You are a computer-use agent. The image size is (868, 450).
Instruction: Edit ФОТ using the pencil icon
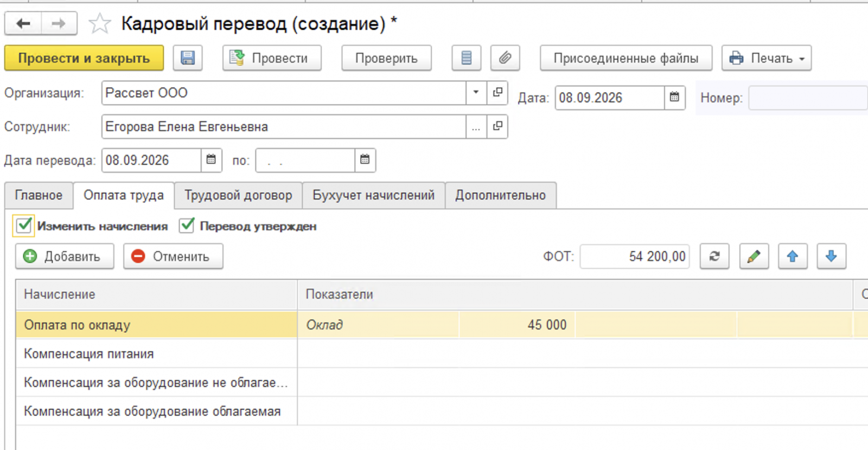pos(754,256)
